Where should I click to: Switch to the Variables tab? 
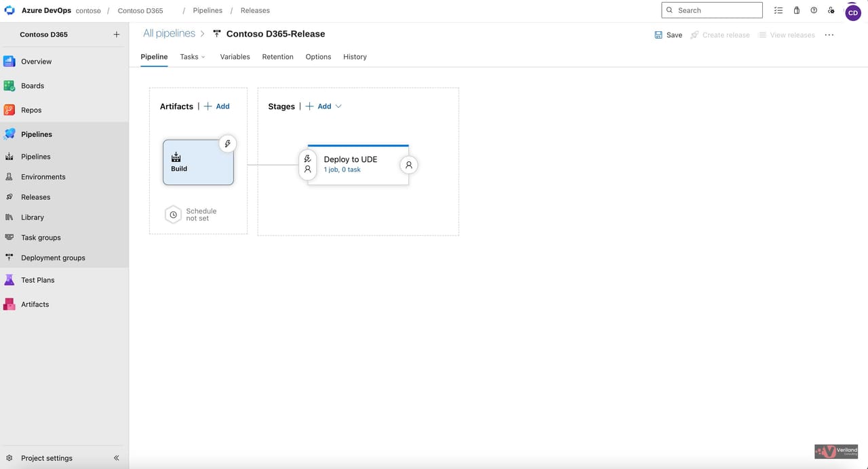point(235,57)
